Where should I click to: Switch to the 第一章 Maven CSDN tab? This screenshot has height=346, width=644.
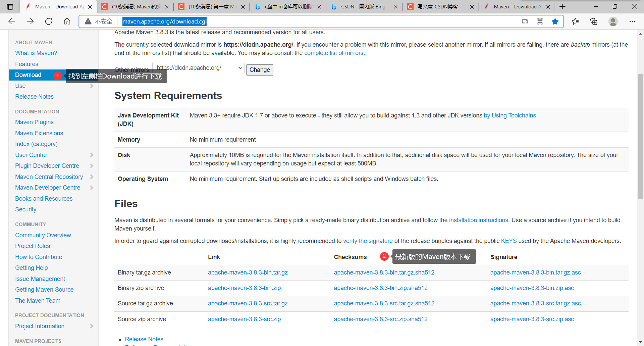point(212,7)
